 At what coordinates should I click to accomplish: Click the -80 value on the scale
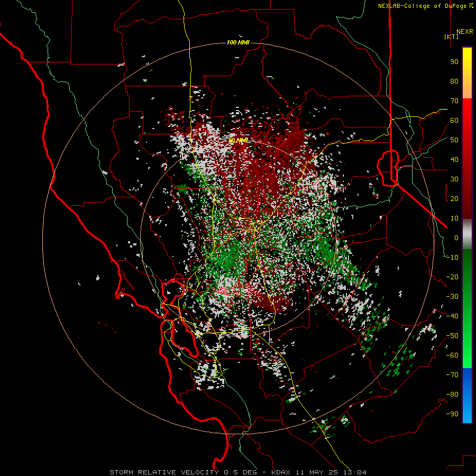(x=452, y=395)
